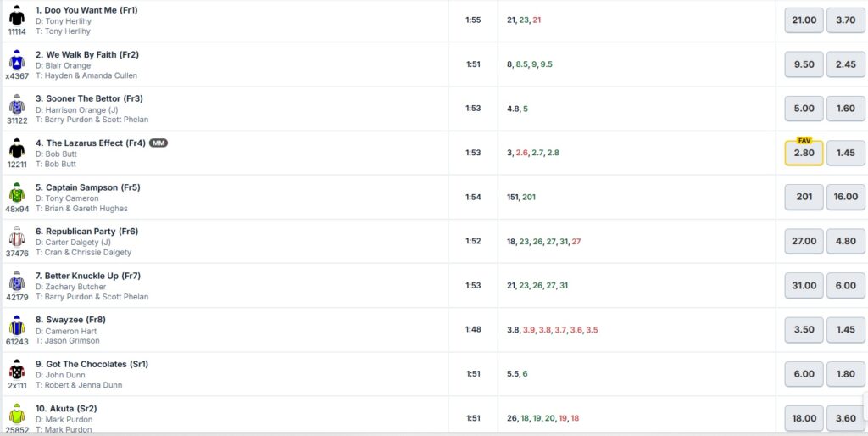Click the MM badge beside The Lazarus Effect

[159, 143]
